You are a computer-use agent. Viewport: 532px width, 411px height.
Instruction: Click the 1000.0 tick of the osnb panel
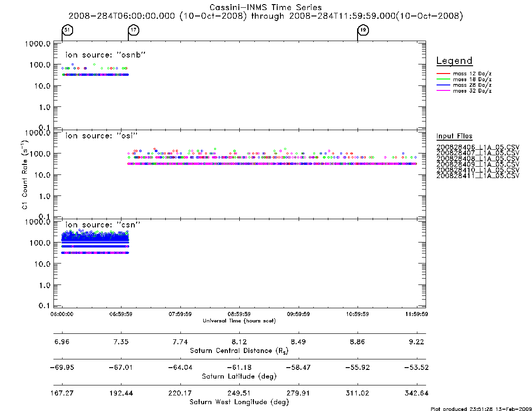[37, 44]
